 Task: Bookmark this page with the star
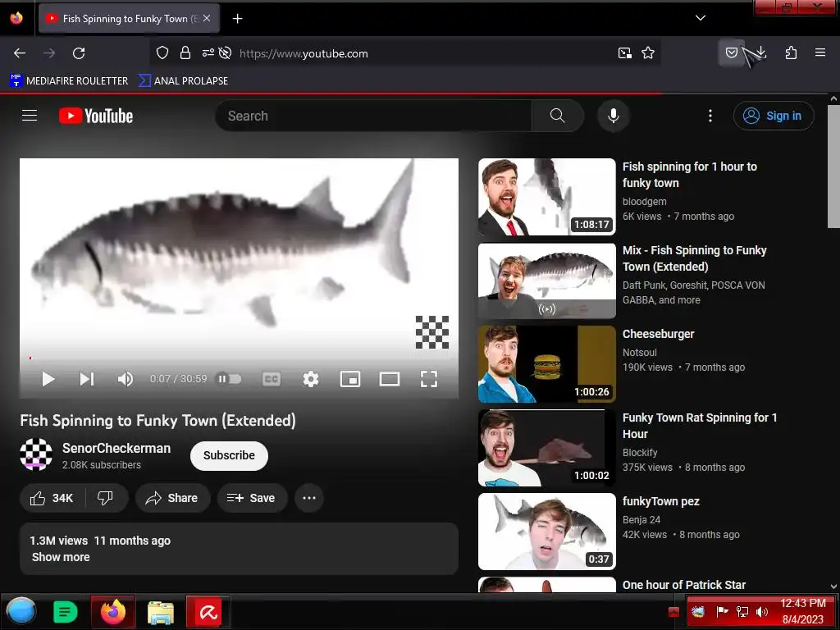click(x=648, y=53)
